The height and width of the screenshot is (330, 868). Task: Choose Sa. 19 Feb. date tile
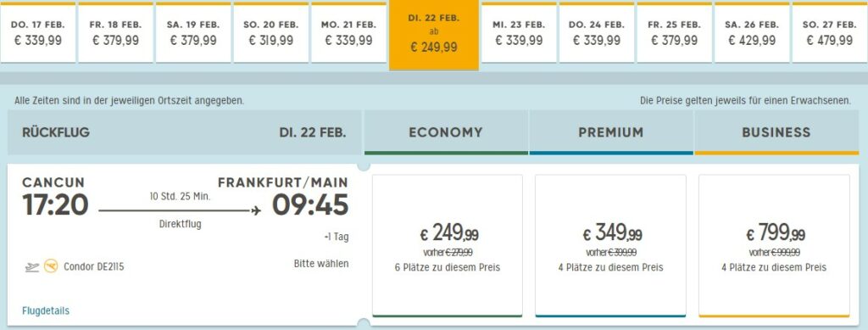(x=193, y=33)
